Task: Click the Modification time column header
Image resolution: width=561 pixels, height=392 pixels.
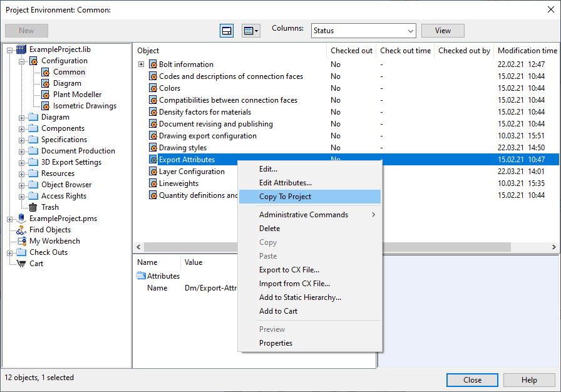Action: point(527,51)
